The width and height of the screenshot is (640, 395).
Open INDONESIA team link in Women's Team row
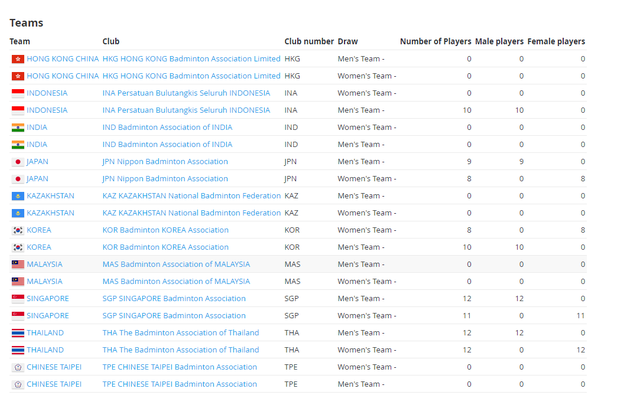click(x=47, y=93)
